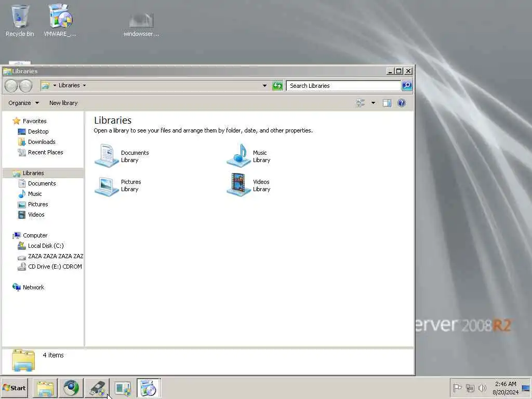Open the clock showing 2:46 AM
The height and width of the screenshot is (399, 532).
[506, 388]
